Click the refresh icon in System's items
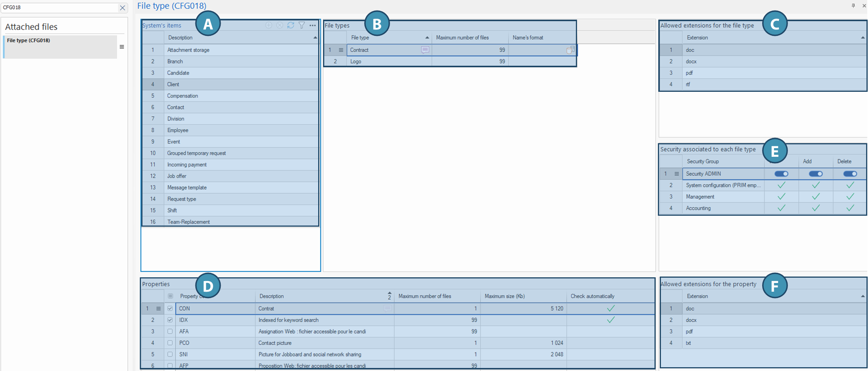Viewport: 868px width, 371px height. pos(291,25)
